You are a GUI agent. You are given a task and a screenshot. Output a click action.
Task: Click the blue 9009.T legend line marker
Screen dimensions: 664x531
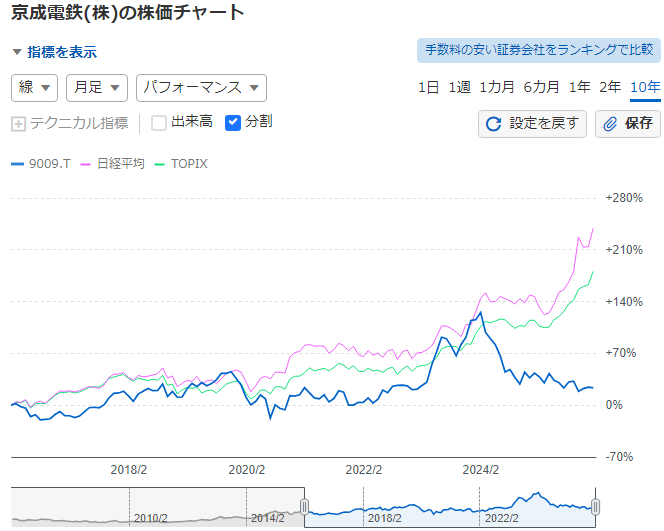(x=16, y=163)
